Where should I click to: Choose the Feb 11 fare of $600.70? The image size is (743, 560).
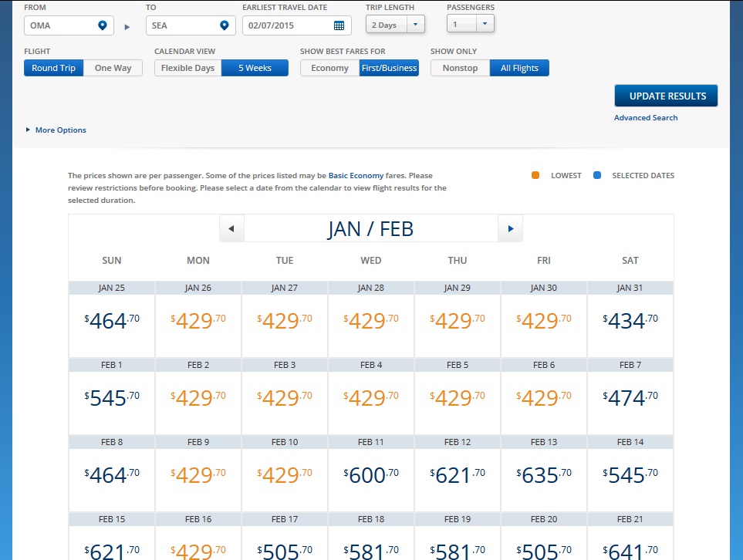click(x=371, y=475)
